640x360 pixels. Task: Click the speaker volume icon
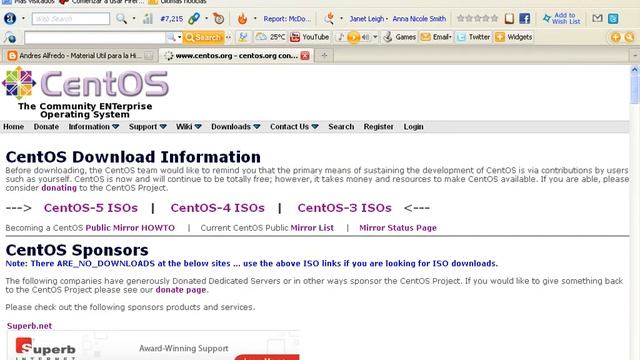(365, 38)
